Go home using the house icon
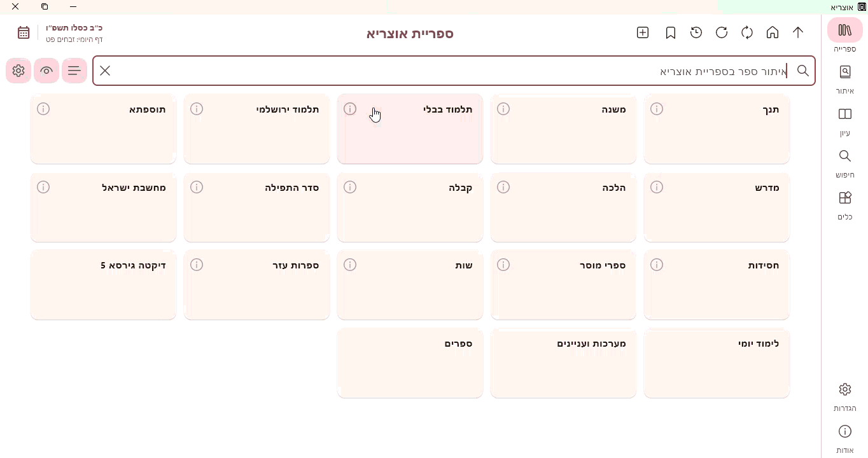The image size is (868, 458). click(773, 32)
